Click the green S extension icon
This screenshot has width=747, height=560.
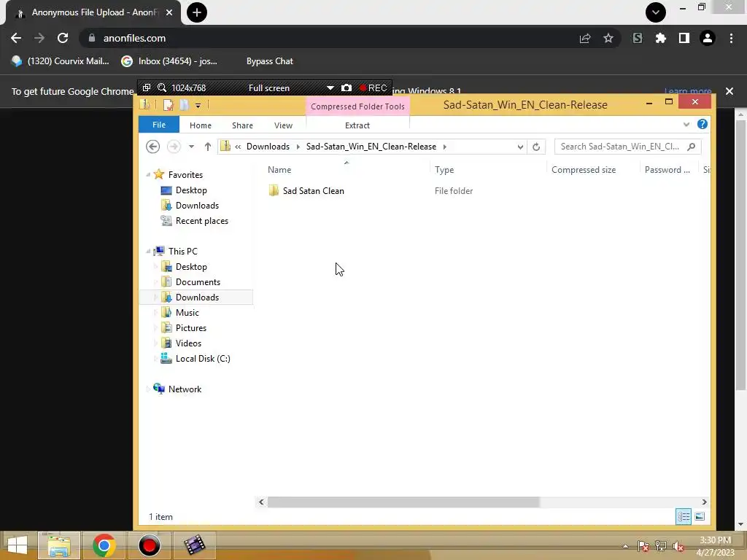click(638, 38)
